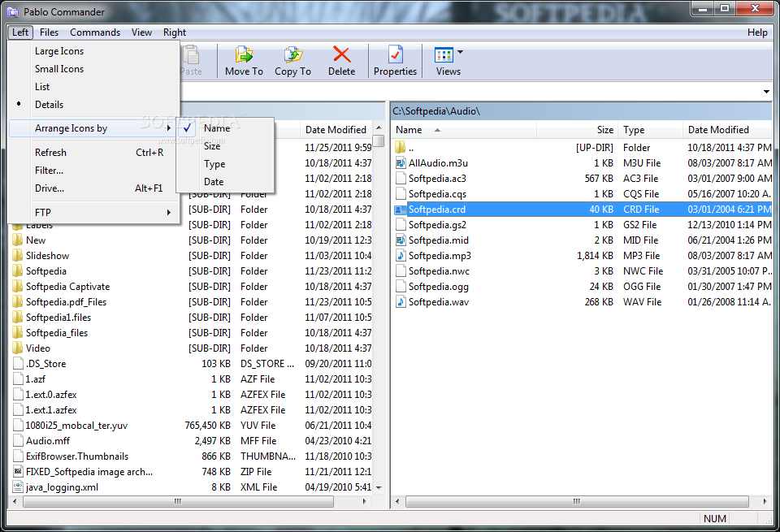Open the Right menu
Viewport: 780px width, 532px height.
[175, 32]
